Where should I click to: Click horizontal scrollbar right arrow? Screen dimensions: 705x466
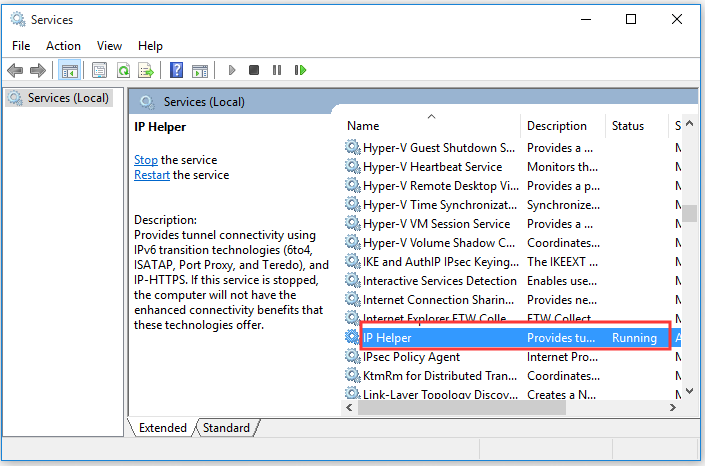point(673,408)
